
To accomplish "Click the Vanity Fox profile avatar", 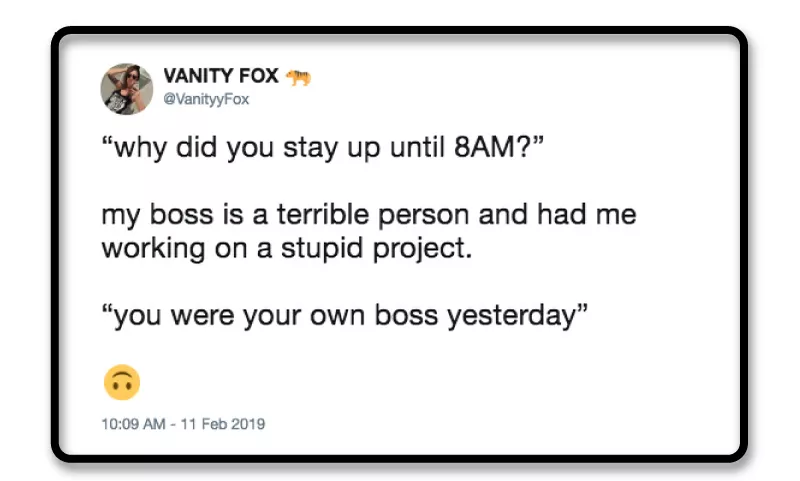I will (126, 89).
